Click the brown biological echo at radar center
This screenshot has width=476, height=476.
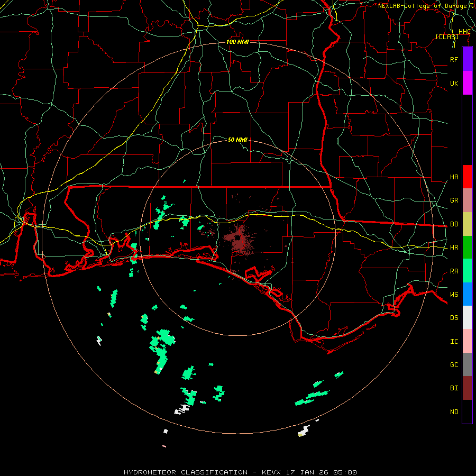[x=239, y=239]
